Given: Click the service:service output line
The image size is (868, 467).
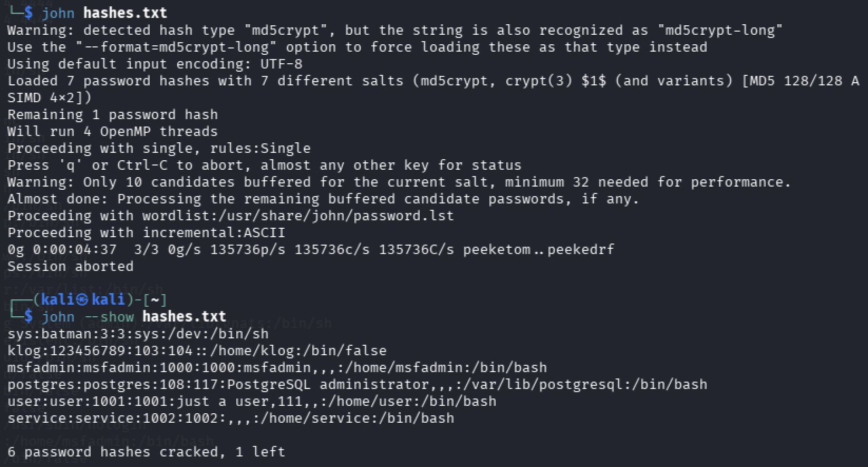Looking at the screenshot, I should [231, 418].
